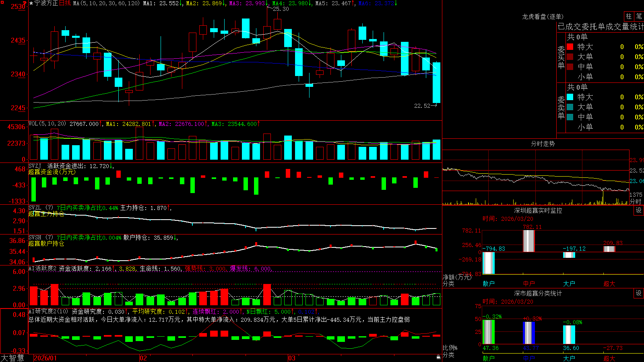The image size is (644, 362).
Task: Click the 宁波方正 stock name
Action: [46, 3]
